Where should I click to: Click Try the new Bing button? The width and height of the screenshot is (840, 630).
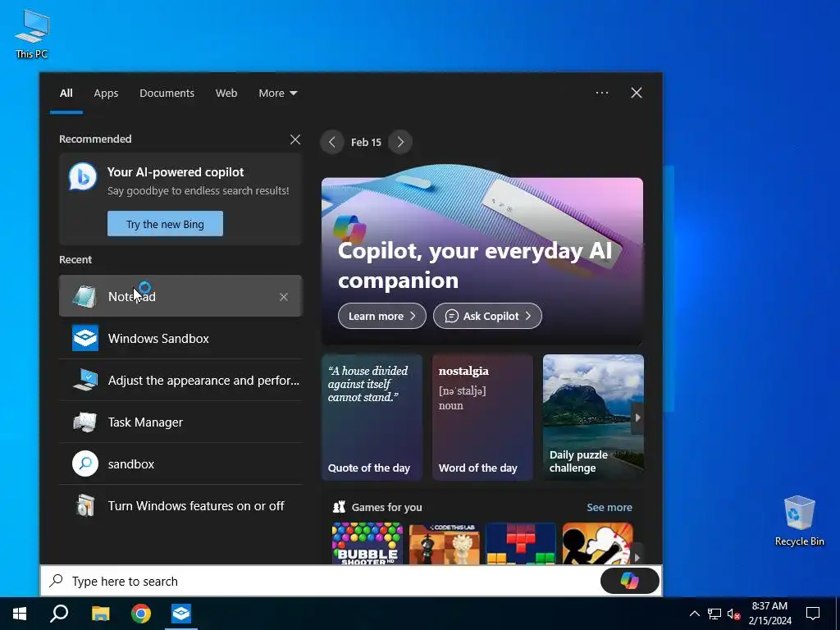165,224
